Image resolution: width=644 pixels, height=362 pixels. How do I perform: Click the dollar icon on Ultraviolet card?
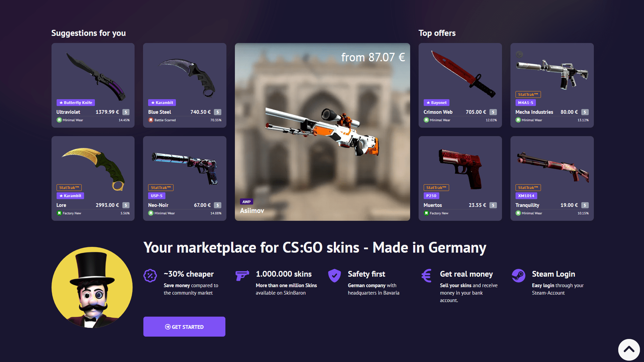click(126, 112)
